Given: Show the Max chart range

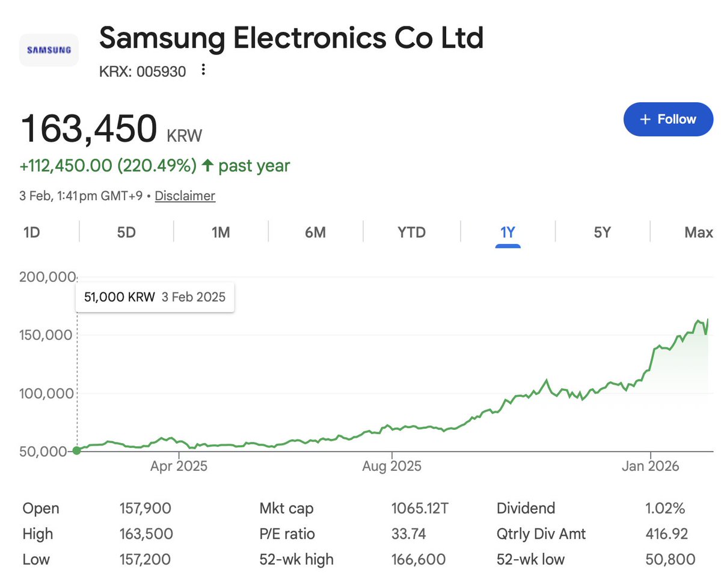Looking at the screenshot, I should pos(698,232).
